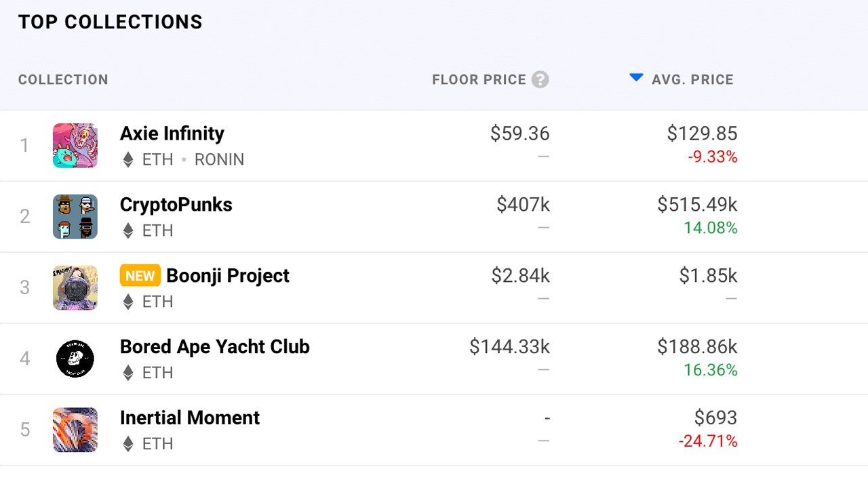Click the Ethereum icon under Axie Infinity
The height and width of the screenshot is (488, 868).
pyautogui.click(x=128, y=160)
